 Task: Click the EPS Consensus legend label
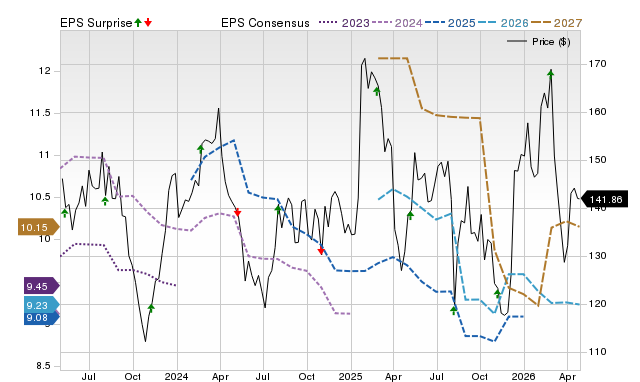coord(265,23)
